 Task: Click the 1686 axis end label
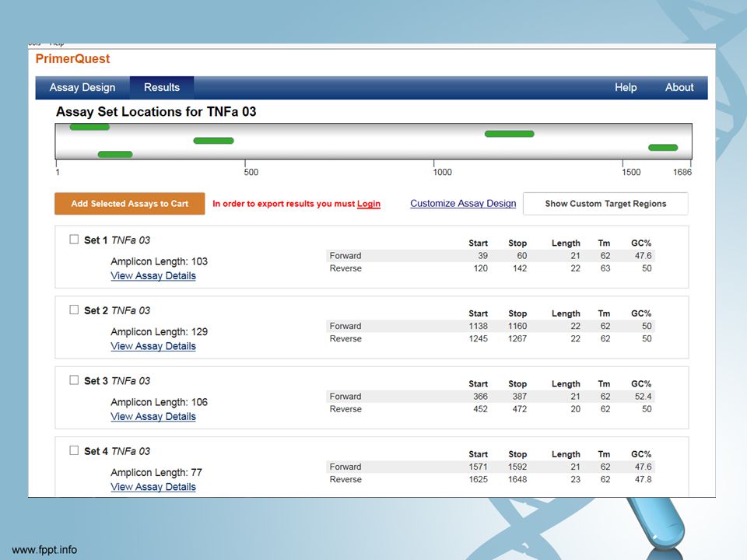682,172
